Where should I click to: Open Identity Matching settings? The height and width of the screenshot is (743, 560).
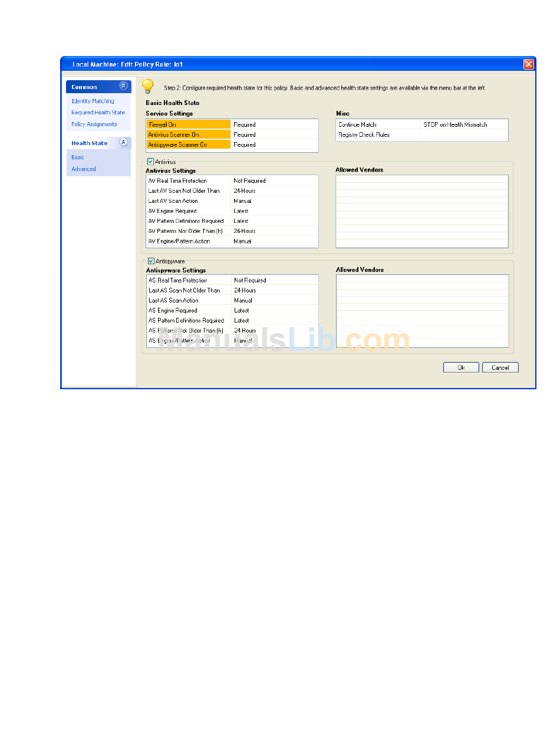click(x=93, y=101)
